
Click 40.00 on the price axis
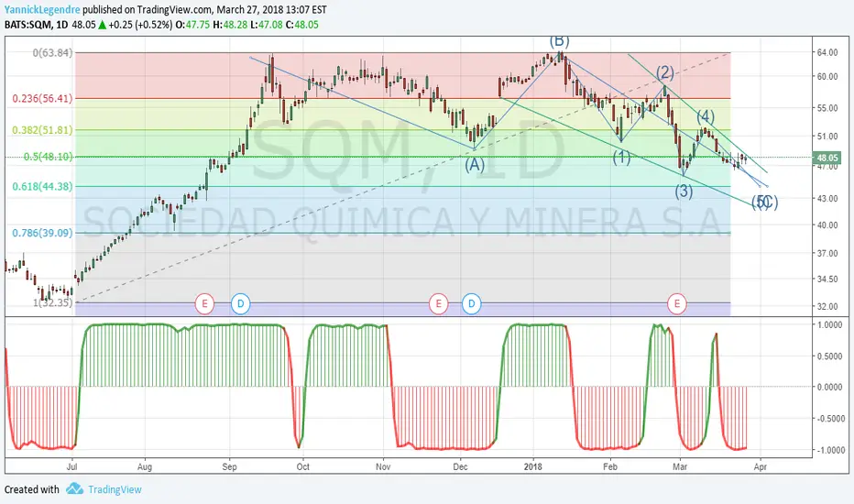coord(827,225)
